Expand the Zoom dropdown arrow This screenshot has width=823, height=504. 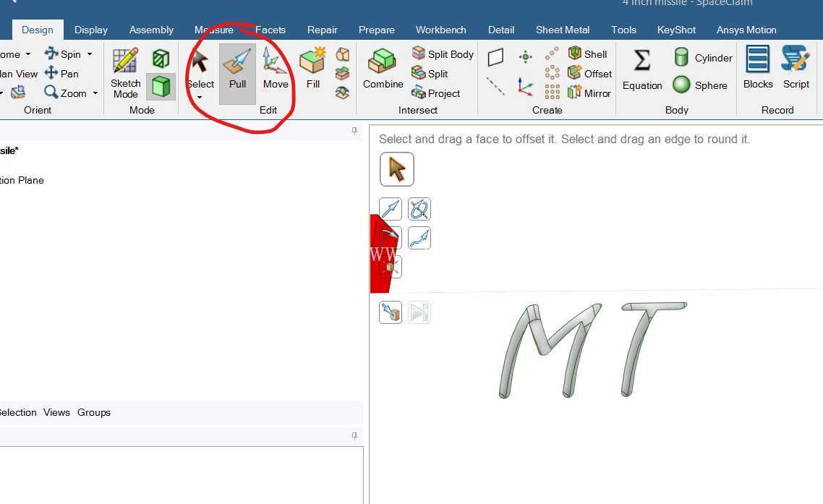[x=95, y=93]
